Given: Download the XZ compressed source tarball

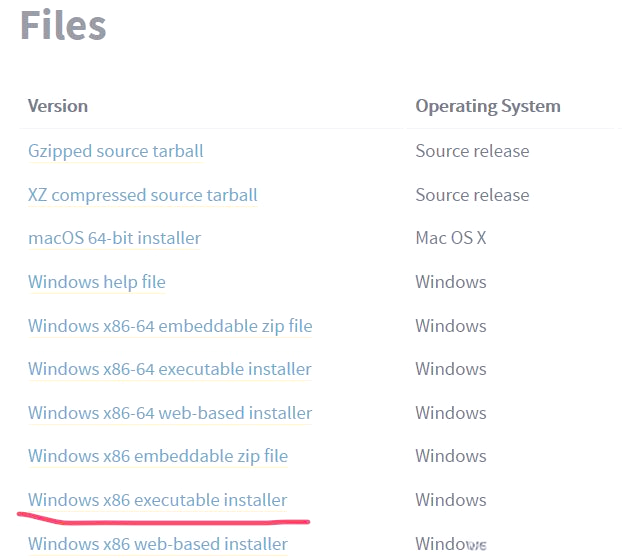Looking at the screenshot, I should (143, 195).
